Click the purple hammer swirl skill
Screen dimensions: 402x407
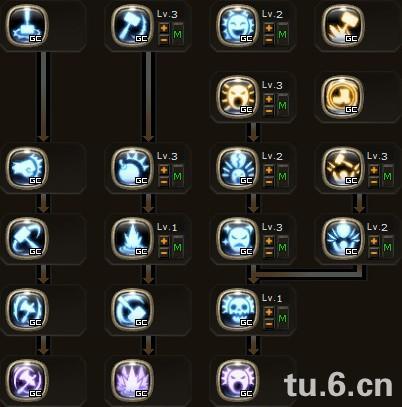pyautogui.click(x=27, y=380)
